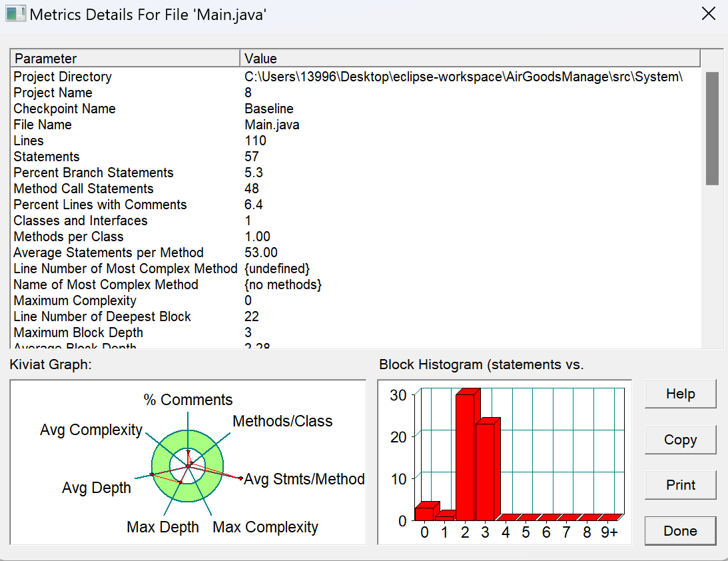Click the Value column header
This screenshot has width=728, height=561.
[x=470, y=59]
